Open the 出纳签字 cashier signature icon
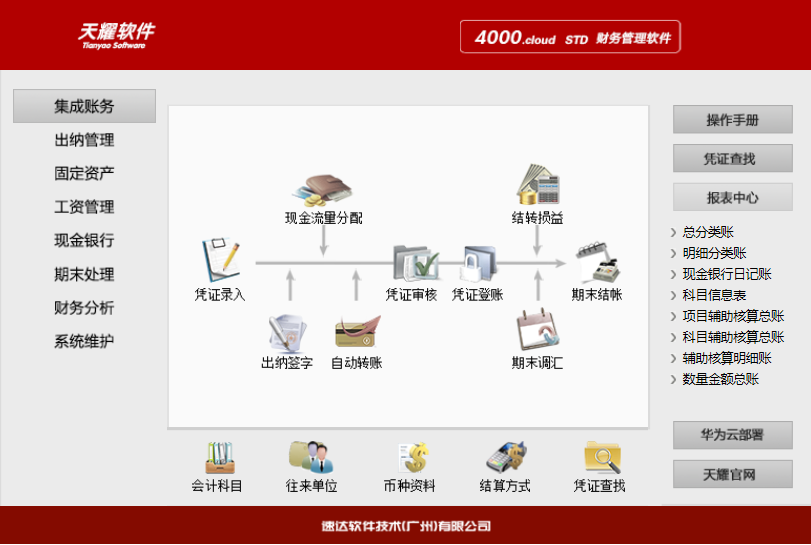The image size is (811, 545). pyautogui.click(x=288, y=334)
